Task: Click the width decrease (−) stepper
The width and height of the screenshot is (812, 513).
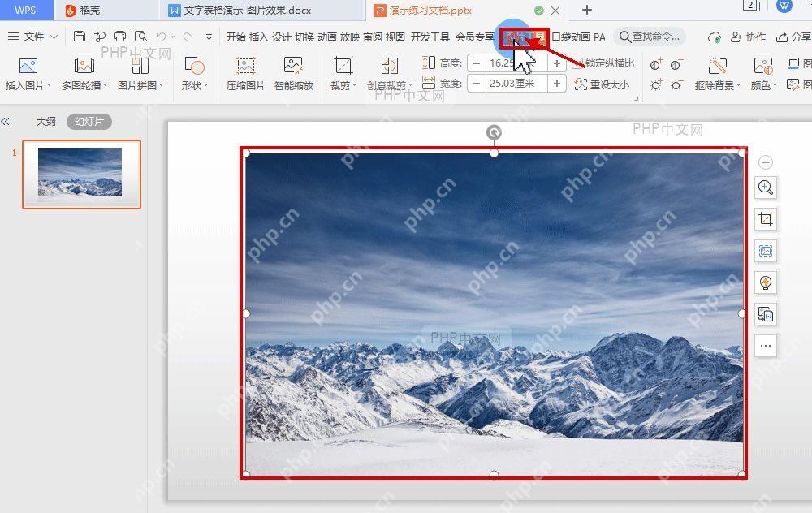Action: 477,84
